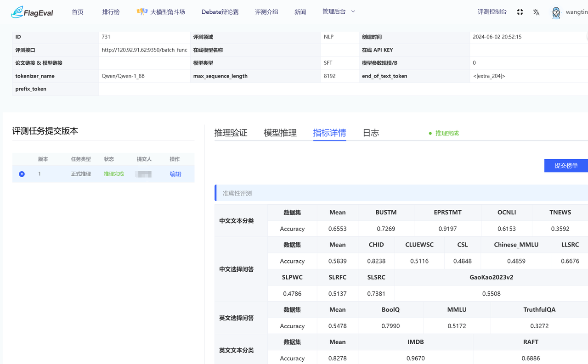Screen dimensions: 588x364
Task: Toggle the fullscreen exit icon
Action: tap(520, 12)
